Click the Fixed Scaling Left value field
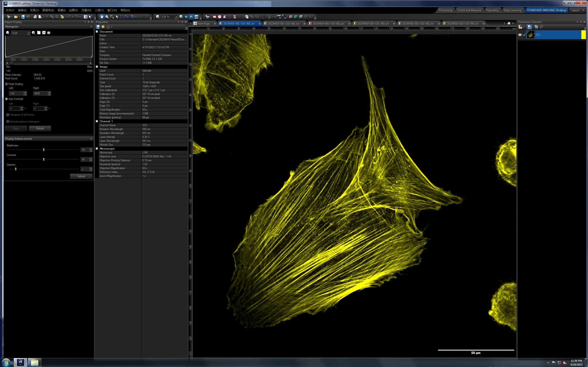 (16, 93)
